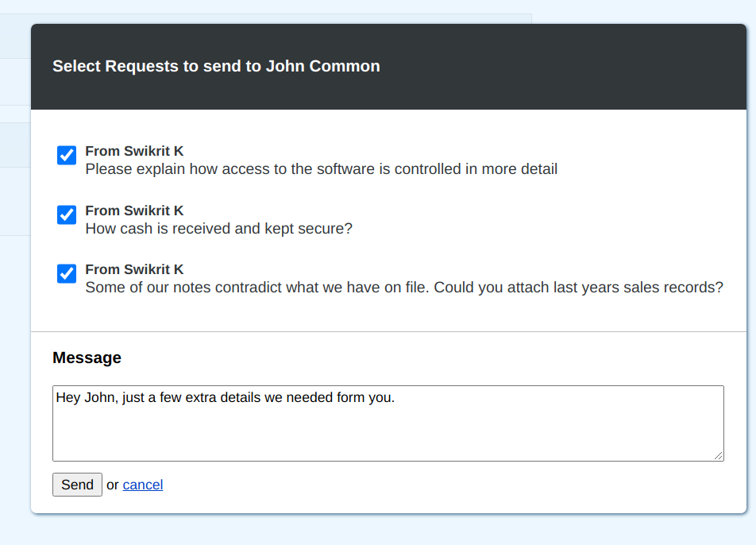Click the dimmed page background outside the dialog

12,318
